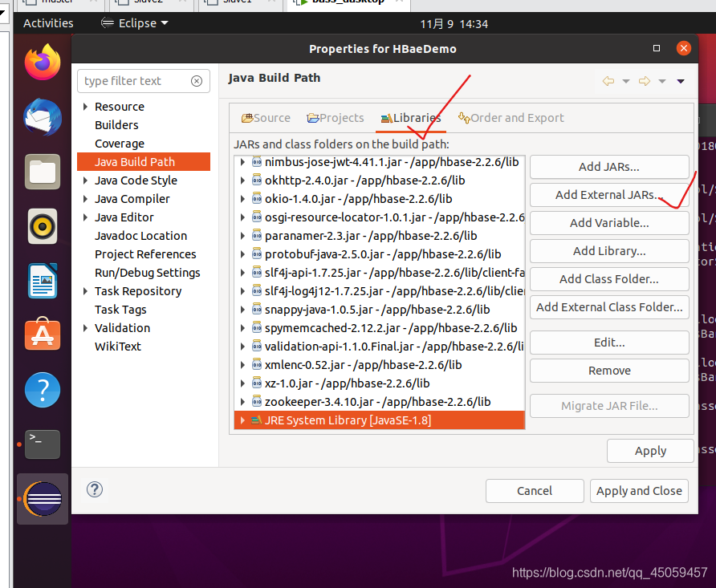Open Rhythmbox music player in dock

point(43,226)
